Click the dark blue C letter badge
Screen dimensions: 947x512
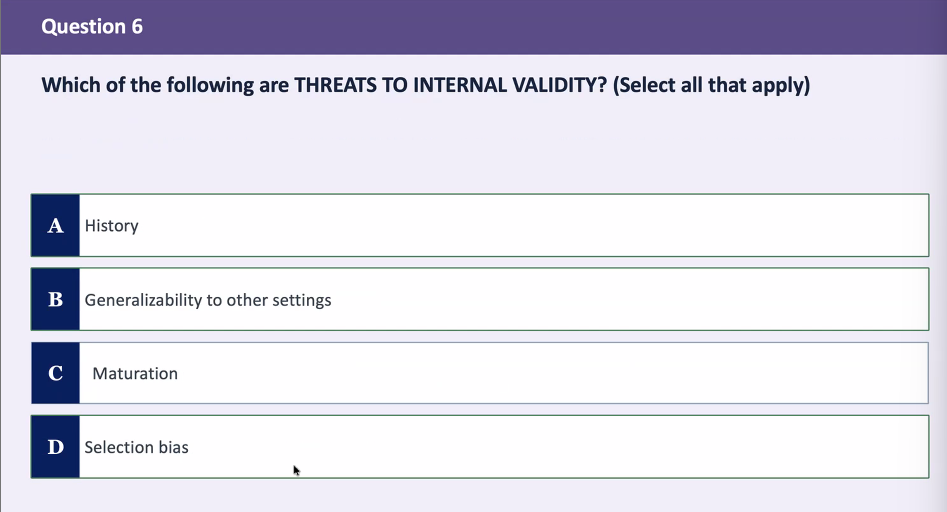(x=56, y=373)
